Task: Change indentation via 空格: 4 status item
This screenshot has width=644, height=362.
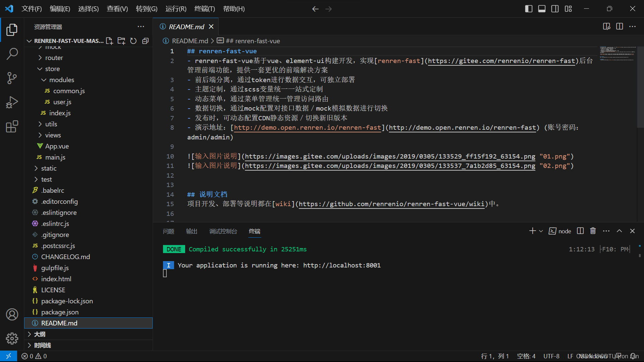Action: (x=526, y=356)
